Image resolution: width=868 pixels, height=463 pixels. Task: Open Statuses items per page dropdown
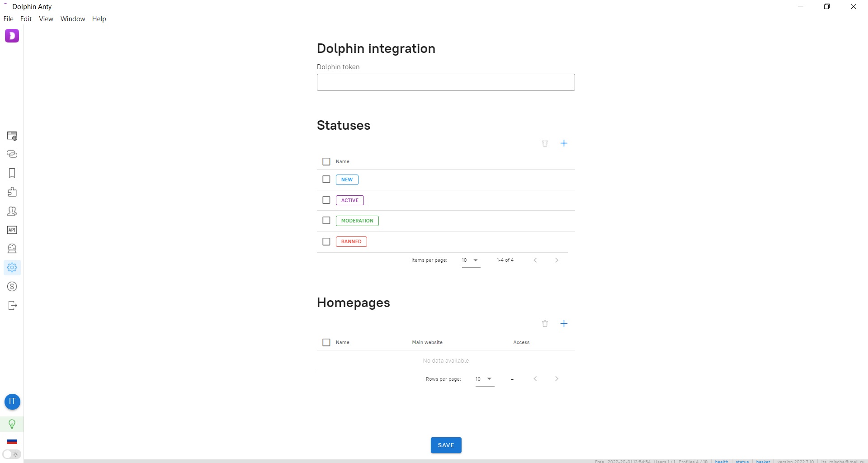point(471,260)
